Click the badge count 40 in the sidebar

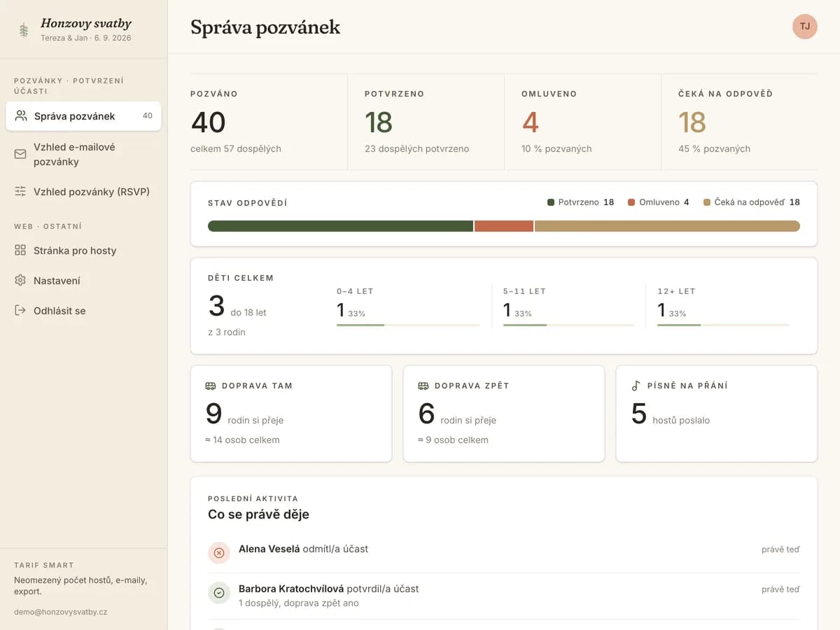pyautogui.click(x=147, y=115)
